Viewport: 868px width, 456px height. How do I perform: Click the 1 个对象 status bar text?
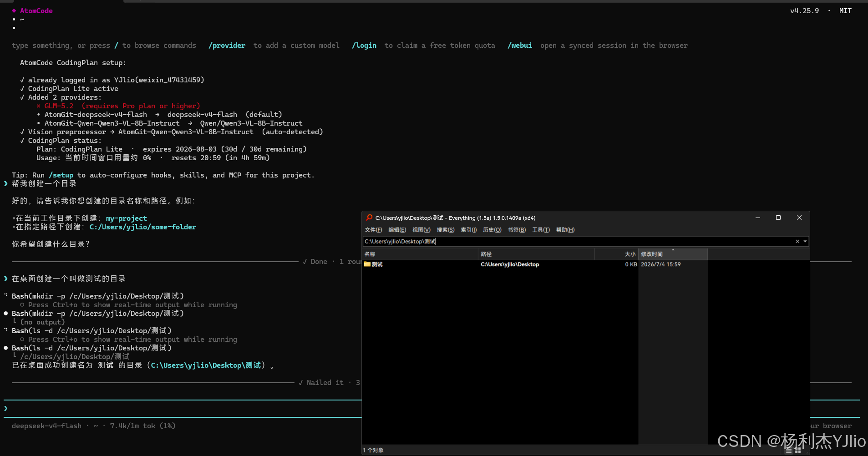tap(373, 450)
